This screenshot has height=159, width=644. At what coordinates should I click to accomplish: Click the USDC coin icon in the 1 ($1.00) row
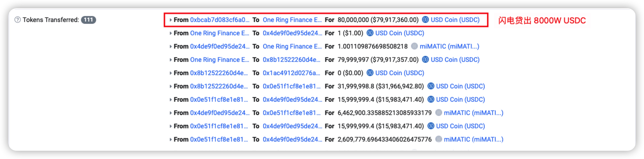coord(370,33)
